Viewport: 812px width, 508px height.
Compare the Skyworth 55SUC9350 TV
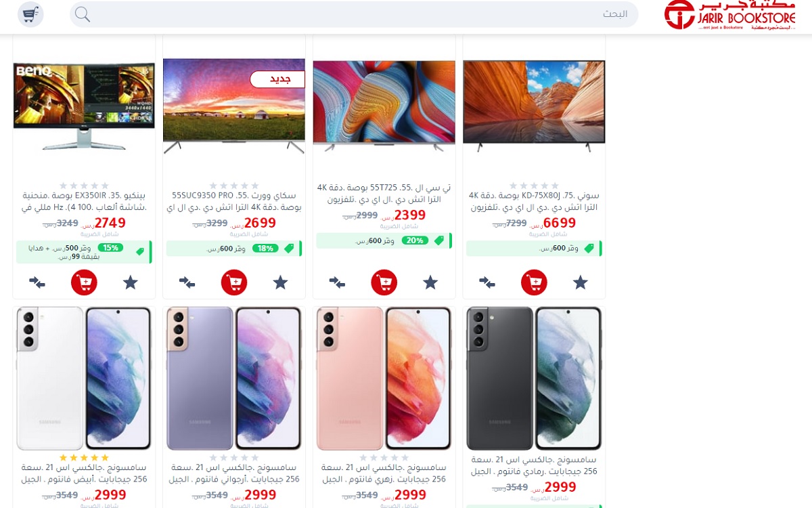pyautogui.click(x=187, y=282)
